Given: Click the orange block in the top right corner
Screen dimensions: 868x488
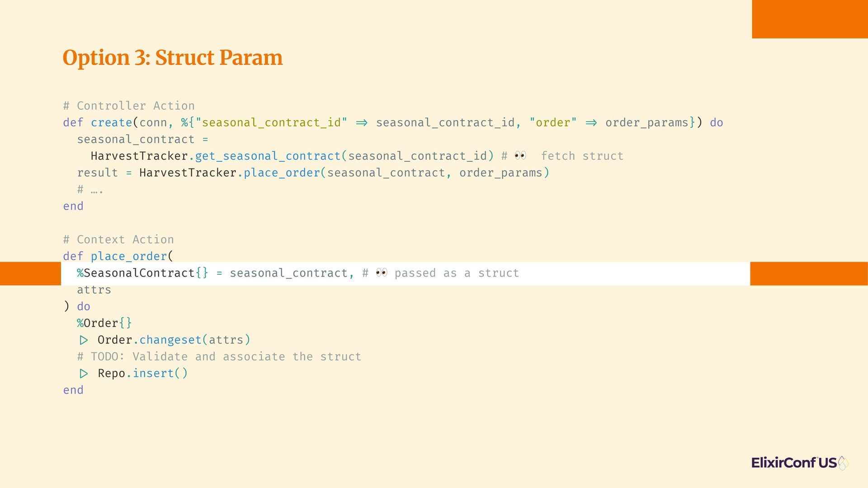Looking at the screenshot, I should tap(810, 19).
